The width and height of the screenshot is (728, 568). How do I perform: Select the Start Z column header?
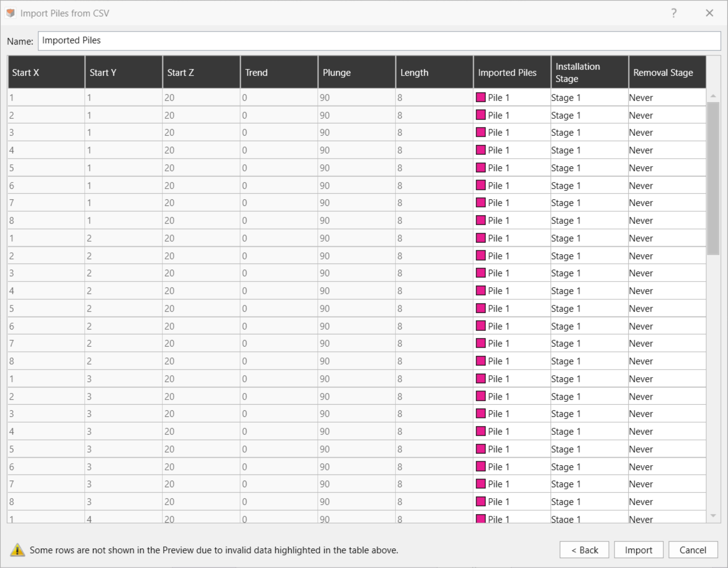click(201, 72)
